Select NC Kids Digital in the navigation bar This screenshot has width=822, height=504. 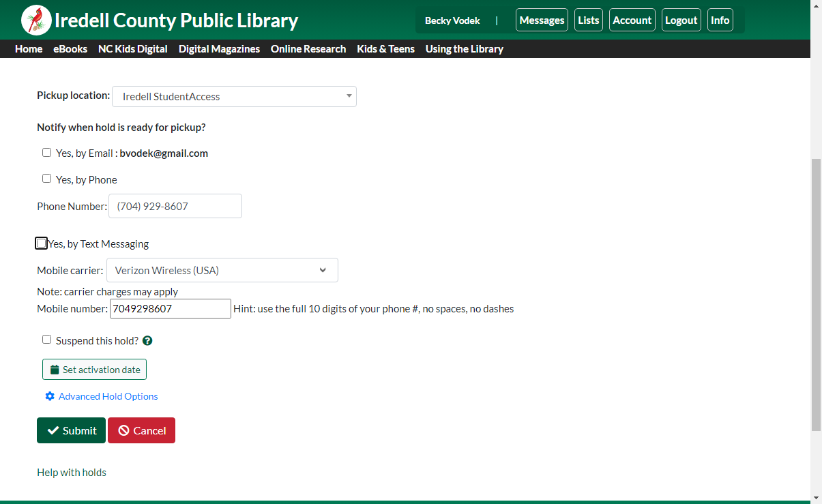133,49
